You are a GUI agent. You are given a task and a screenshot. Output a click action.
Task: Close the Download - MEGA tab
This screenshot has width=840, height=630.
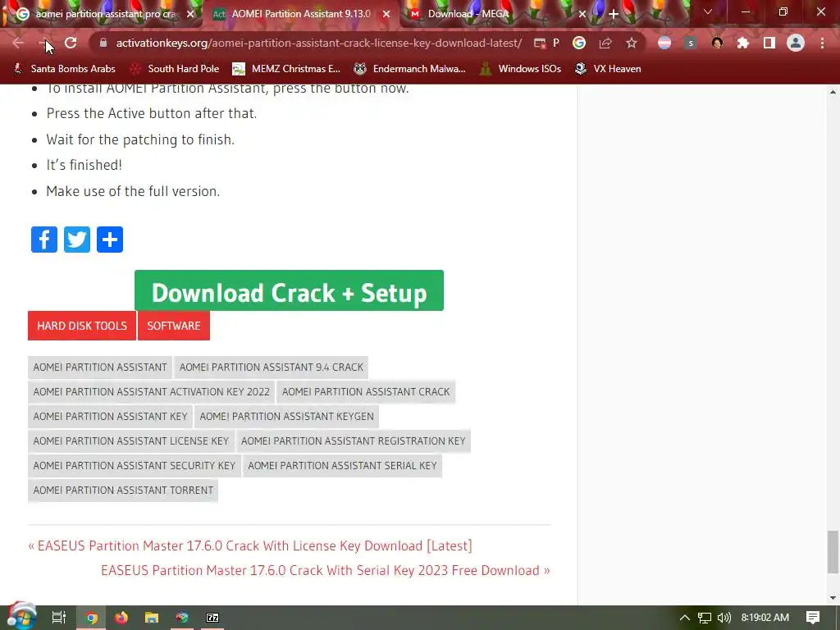click(x=582, y=14)
